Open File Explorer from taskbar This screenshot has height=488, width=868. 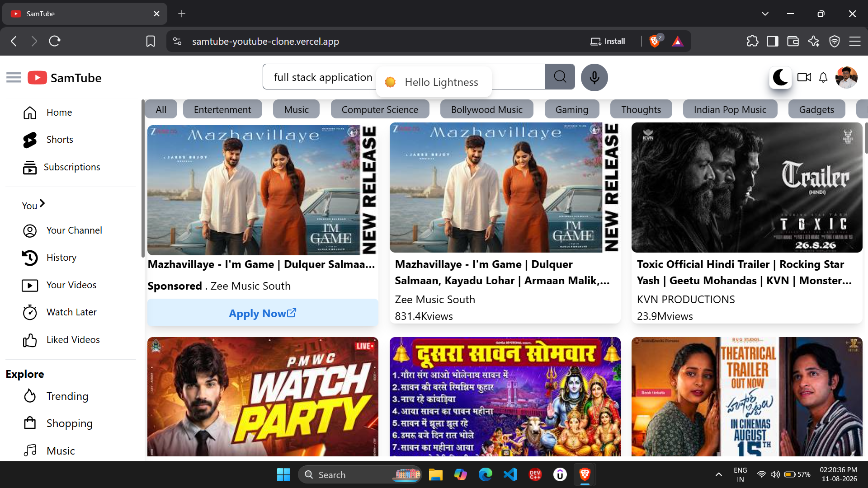click(x=435, y=474)
